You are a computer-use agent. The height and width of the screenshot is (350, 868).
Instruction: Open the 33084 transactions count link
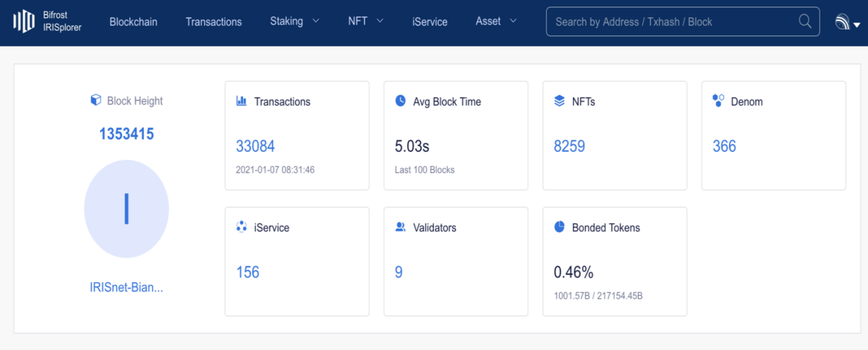pyautogui.click(x=255, y=146)
